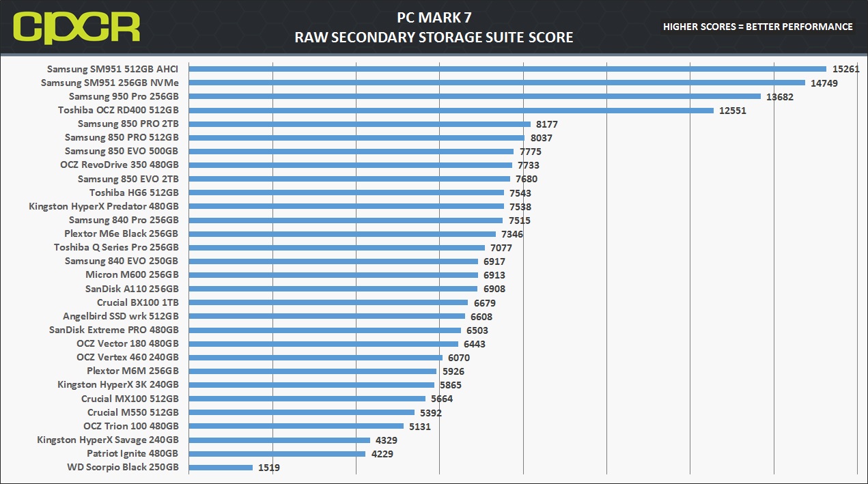Click the 1519 score value

click(x=269, y=468)
